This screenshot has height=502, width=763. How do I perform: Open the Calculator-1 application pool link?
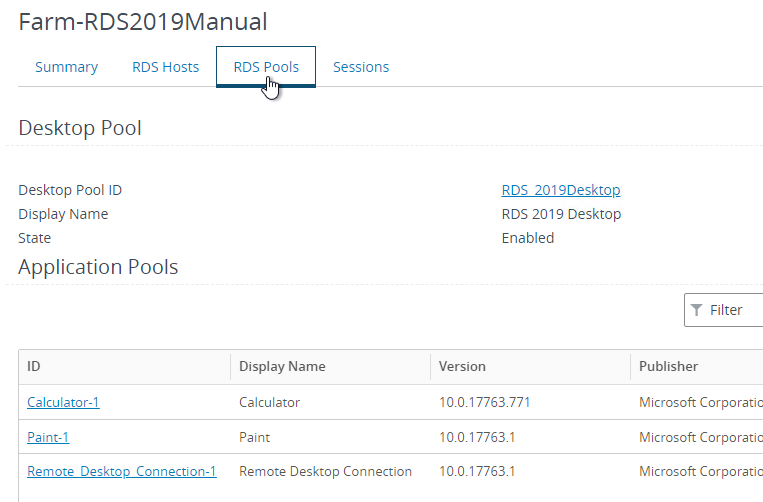(63, 402)
